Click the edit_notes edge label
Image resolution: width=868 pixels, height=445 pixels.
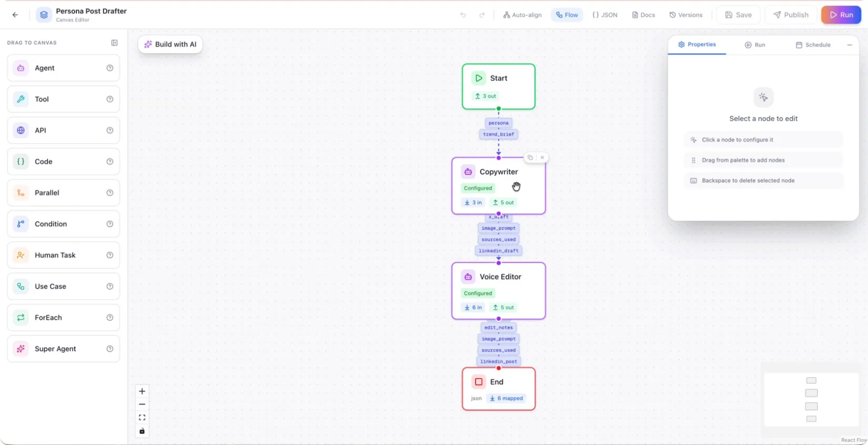tap(499, 328)
